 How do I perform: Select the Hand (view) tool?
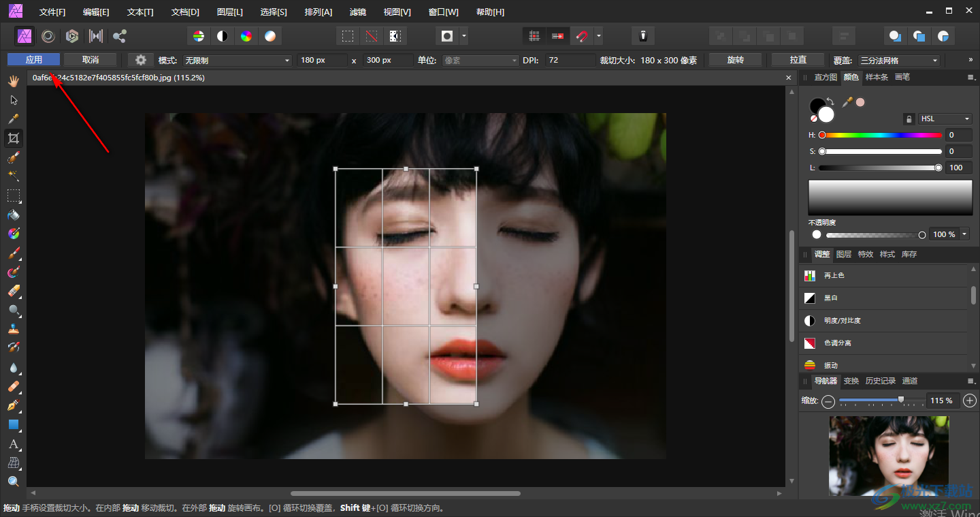(x=13, y=81)
